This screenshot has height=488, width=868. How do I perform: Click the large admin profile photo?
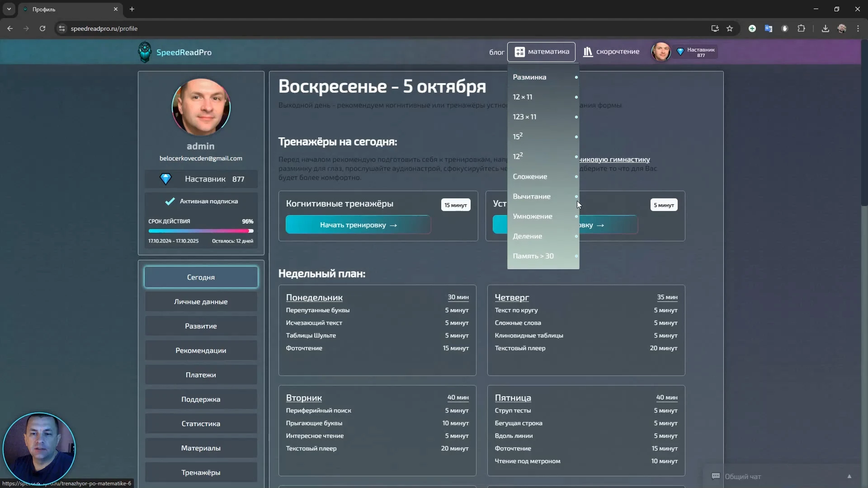(201, 107)
